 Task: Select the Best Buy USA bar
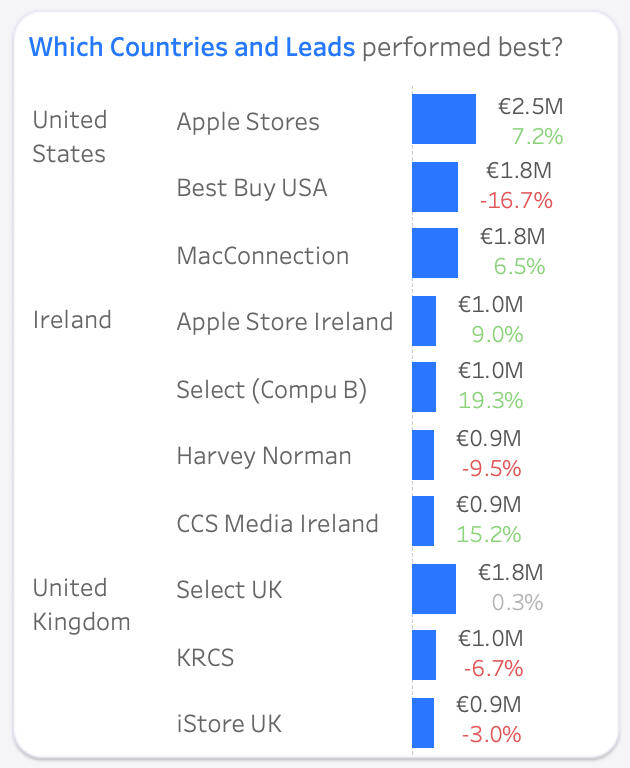click(x=435, y=187)
